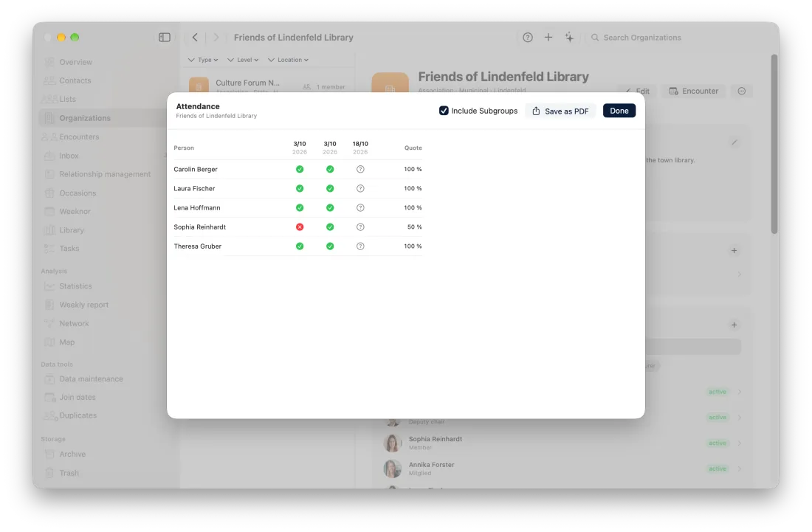812x532 pixels.
Task: Close the Attendance sheet with Done
Action: [619, 111]
